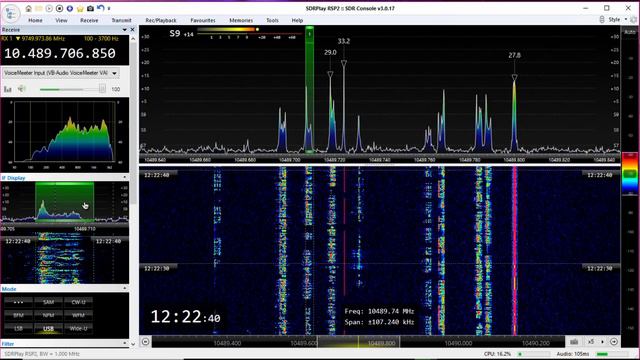640x360 pixels.
Task: Click the yellow star favourites icon
Action: point(80,8)
